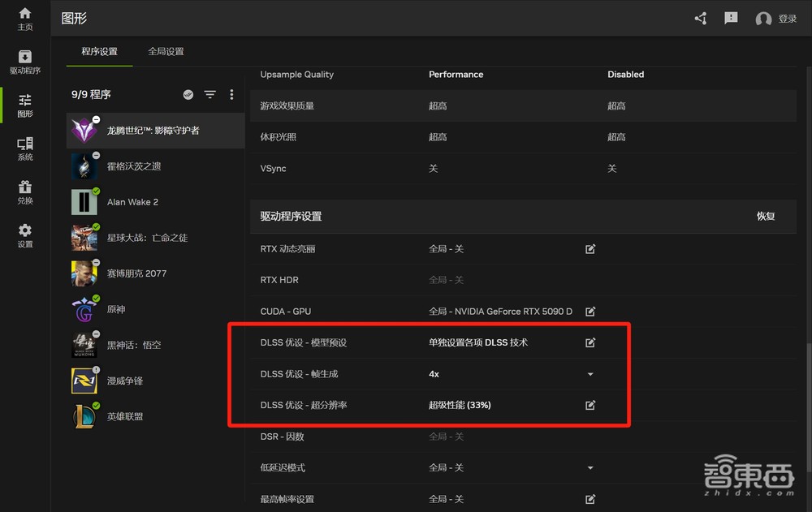Navigate to 系统 in the sidebar
Screen dimensions: 812x512
coord(24,148)
